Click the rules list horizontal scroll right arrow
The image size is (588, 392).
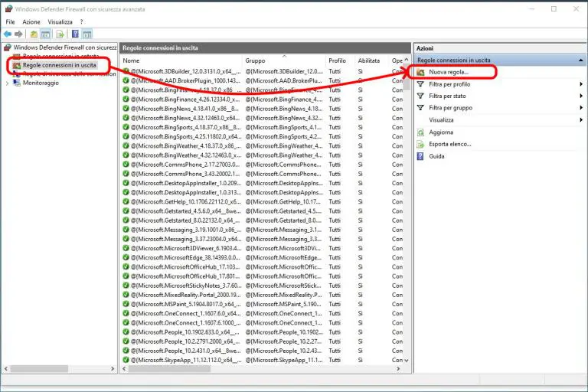(x=398, y=369)
